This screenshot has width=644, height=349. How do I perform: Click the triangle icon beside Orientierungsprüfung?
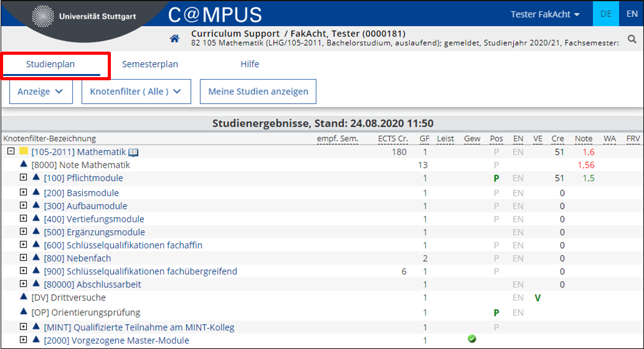pyautogui.click(x=24, y=311)
